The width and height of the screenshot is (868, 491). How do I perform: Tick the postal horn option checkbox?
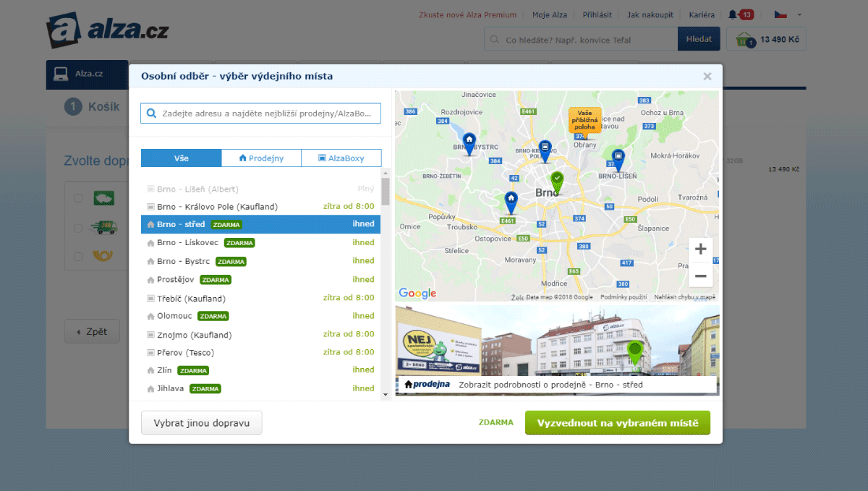(x=78, y=256)
